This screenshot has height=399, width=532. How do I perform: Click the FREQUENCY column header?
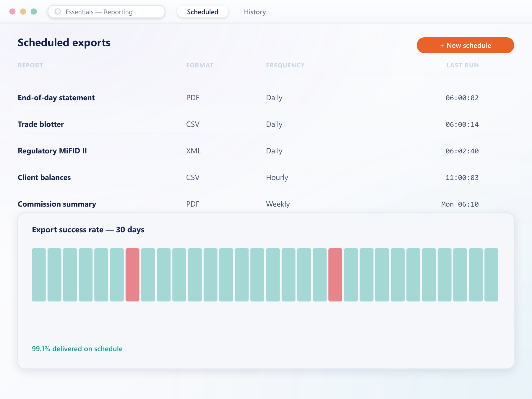coord(285,65)
